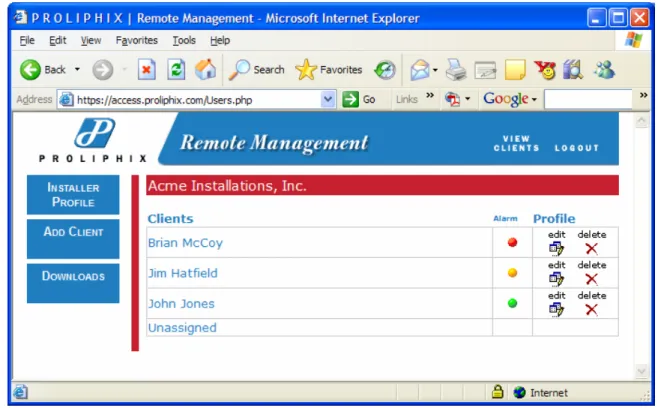
Task: Click the page scrollbar up arrow
Action: [x=642, y=121]
